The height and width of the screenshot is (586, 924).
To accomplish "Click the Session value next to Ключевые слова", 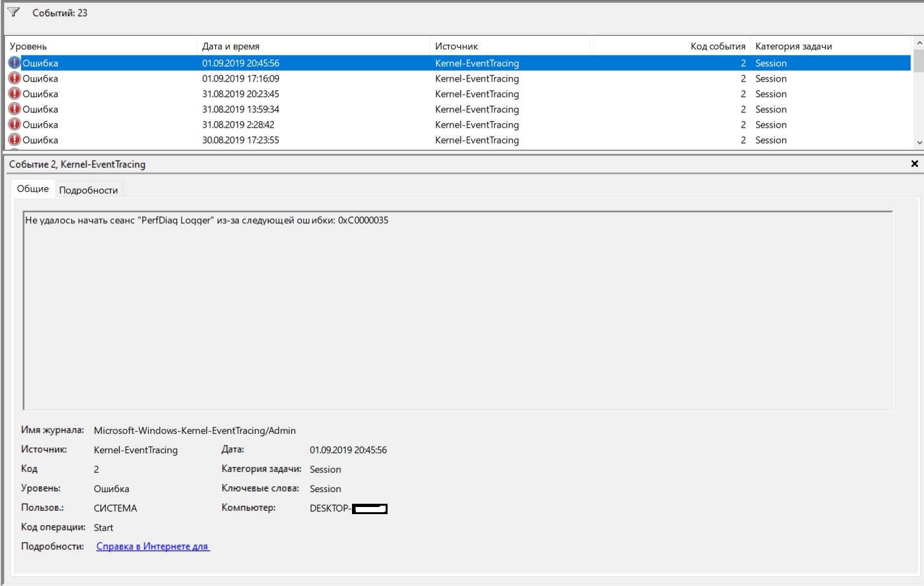I will [x=325, y=489].
